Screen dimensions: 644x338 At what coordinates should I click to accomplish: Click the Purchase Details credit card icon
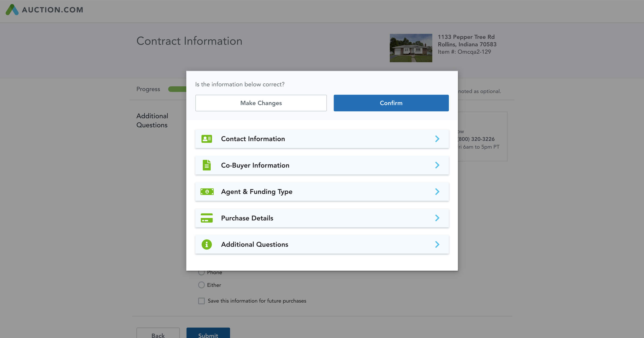click(x=207, y=218)
